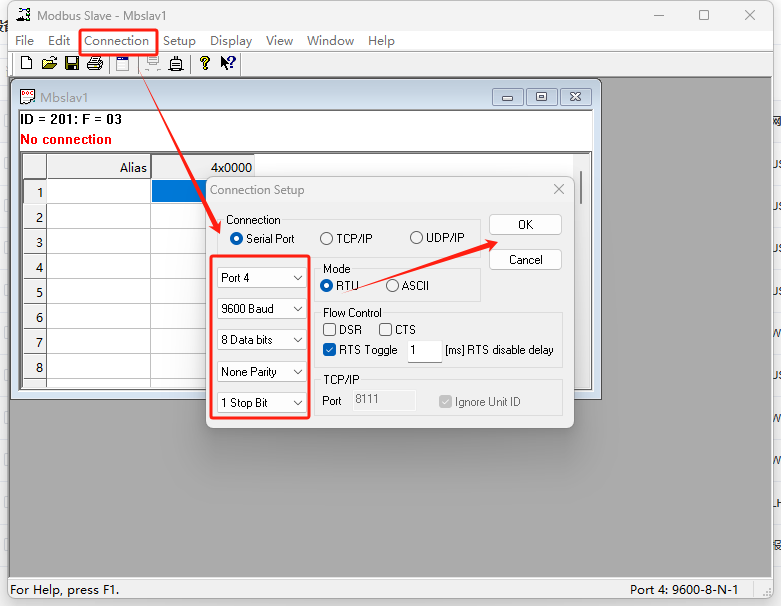Click the yellow question mark About icon
The image size is (781, 606).
pos(205,63)
